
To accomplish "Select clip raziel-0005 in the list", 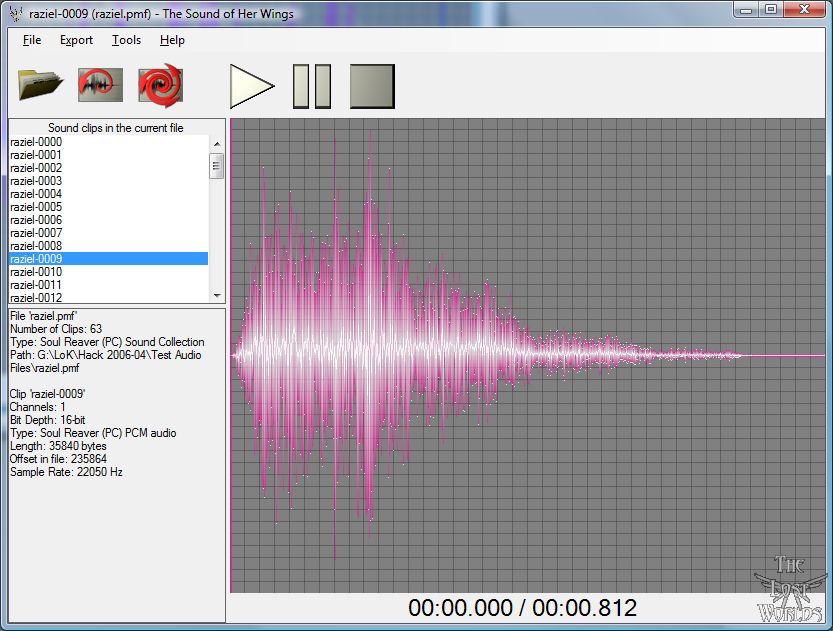I will (x=109, y=207).
